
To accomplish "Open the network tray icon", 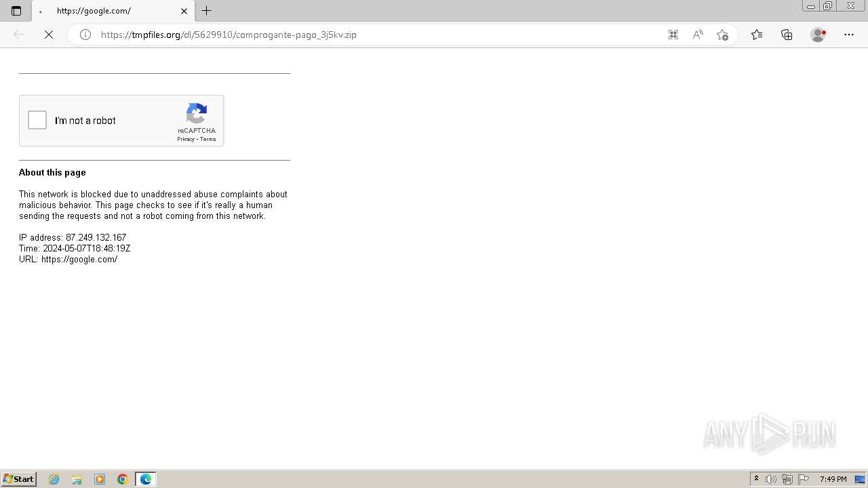I will coord(787,479).
